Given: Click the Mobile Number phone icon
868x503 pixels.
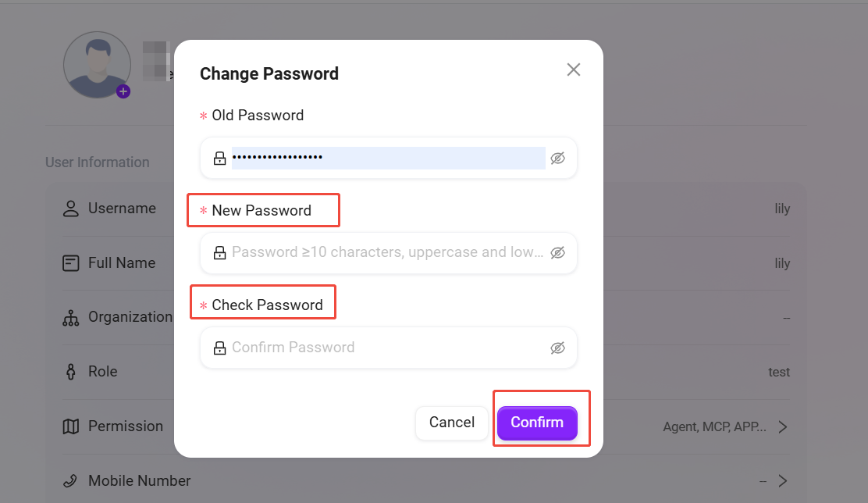Looking at the screenshot, I should tap(71, 481).
